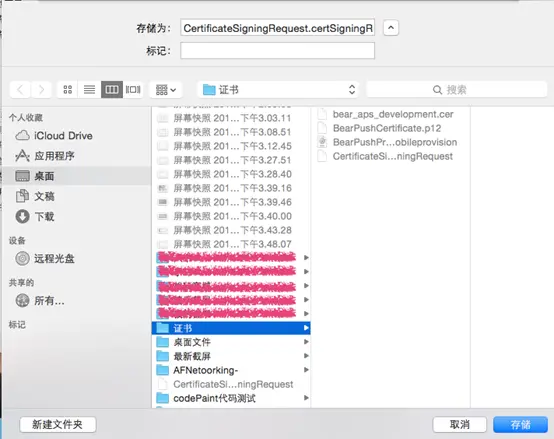Select 屏幕快照 下午3.43.28 file
The image size is (554, 439).
231,230
